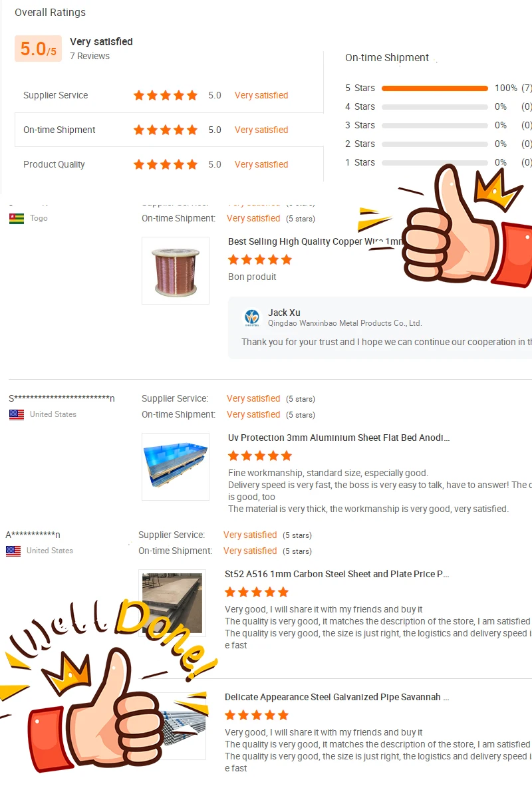Screen dimensions: 532x794
Task: Click the first United States flag icon
Action: (x=17, y=415)
